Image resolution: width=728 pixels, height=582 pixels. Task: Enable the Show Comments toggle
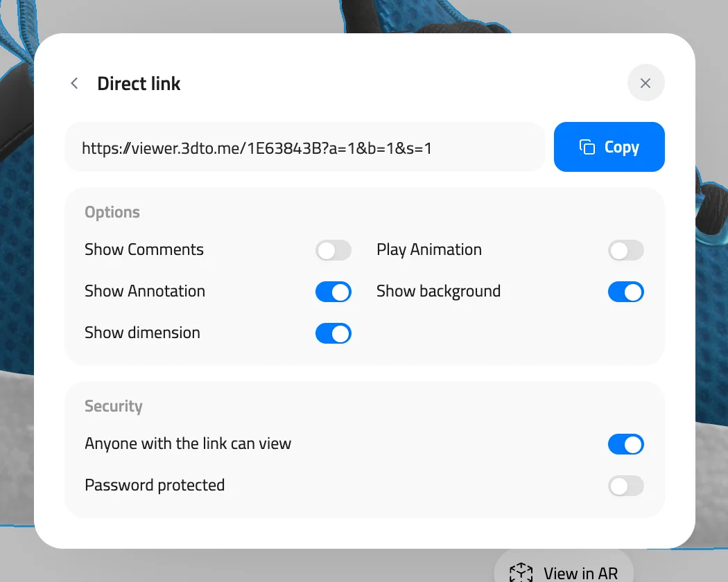coord(333,251)
